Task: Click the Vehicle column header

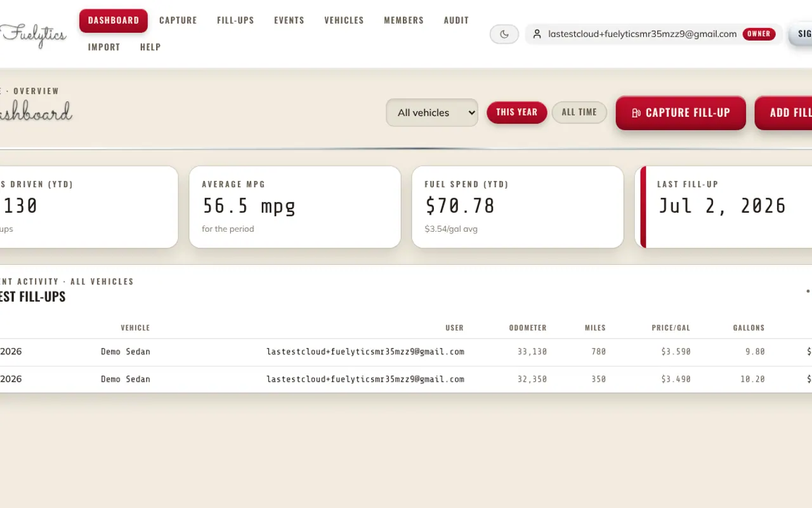Action: pos(135,328)
